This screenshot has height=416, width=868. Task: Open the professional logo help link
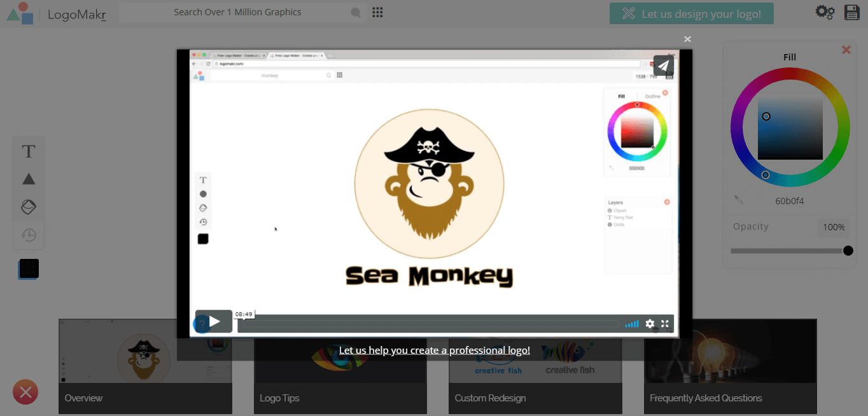(435, 350)
